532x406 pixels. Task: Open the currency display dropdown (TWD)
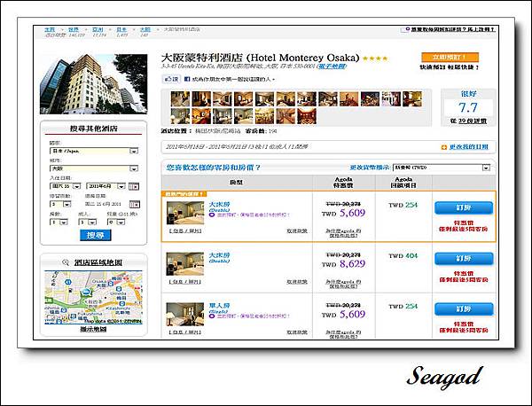[442, 168]
